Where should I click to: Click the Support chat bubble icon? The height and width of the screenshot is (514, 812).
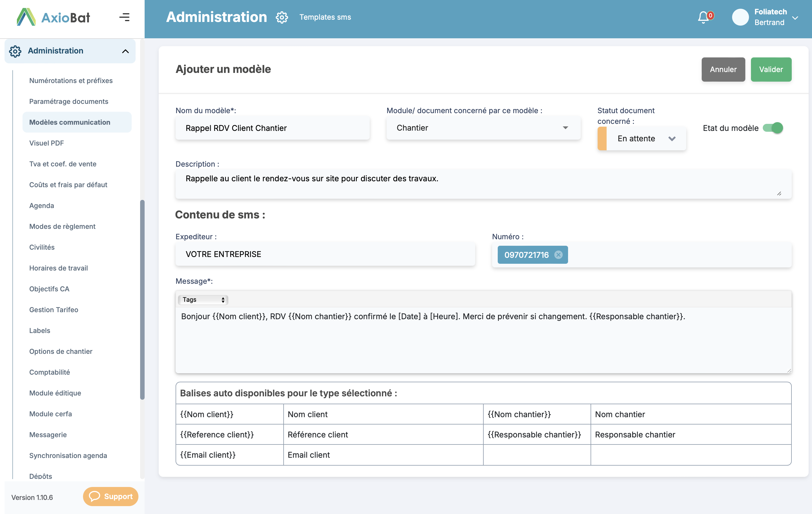95,496
